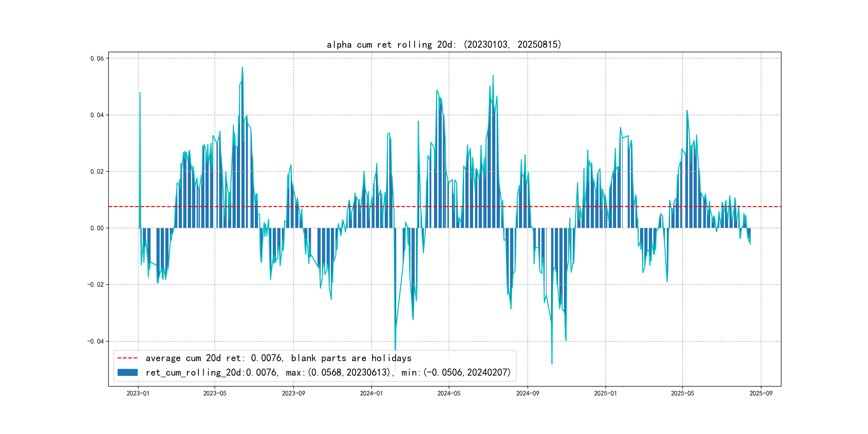Image resolution: width=868 pixels, height=434 pixels.
Task: Click the blue legend color swatch
Action: pos(127,372)
